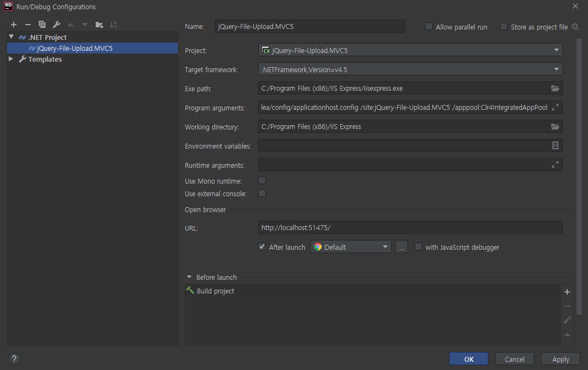Select the Build project entry in Before launch
Image resolution: width=588 pixels, height=370 pixels.
click(x=372, y=291)
